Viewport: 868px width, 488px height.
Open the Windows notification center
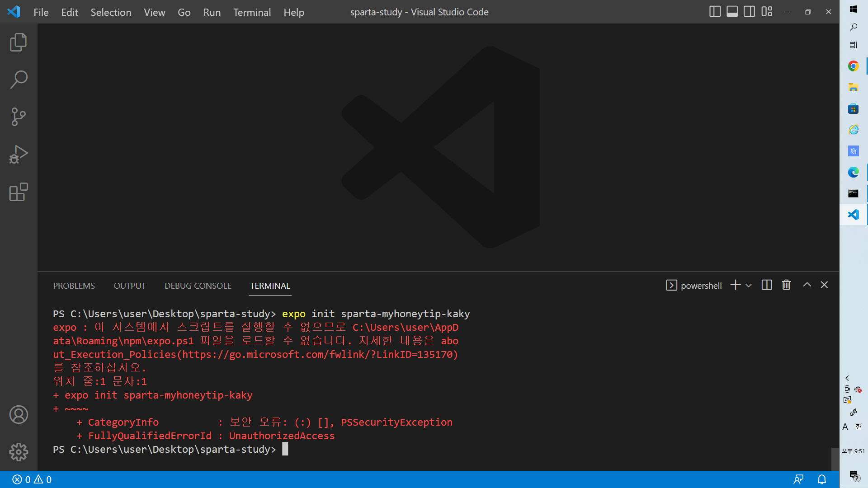(x=854, y=476)
